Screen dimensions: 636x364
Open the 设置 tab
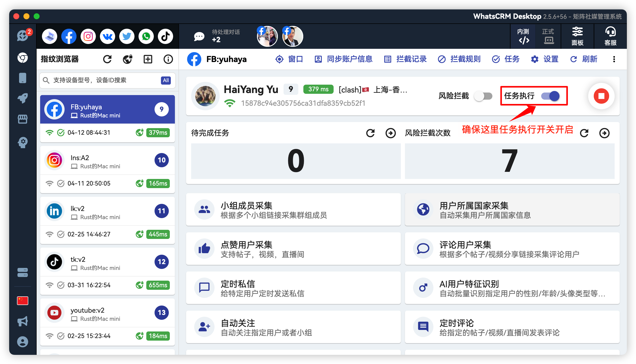(x=545, y=59)
